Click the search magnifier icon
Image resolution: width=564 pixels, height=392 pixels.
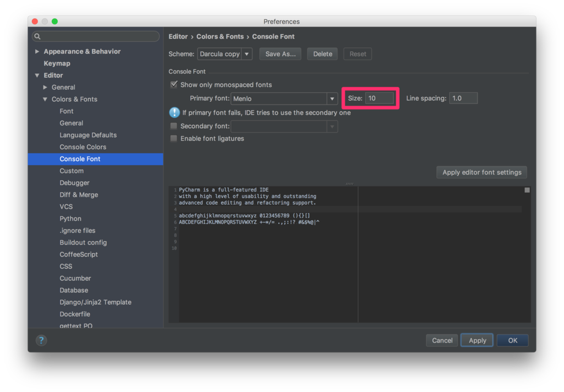pos(37,36)
